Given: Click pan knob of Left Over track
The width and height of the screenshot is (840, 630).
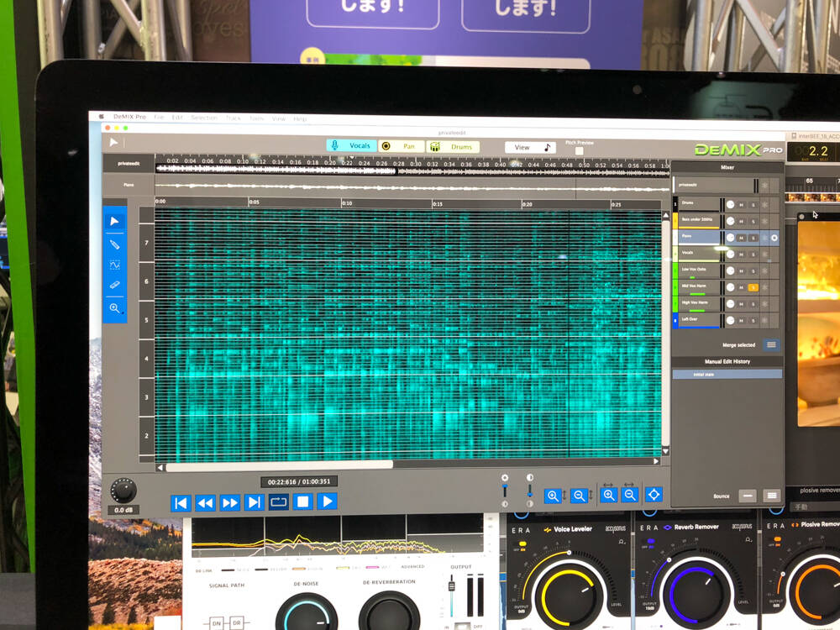Looking at the screenshot, I should 730,320.
